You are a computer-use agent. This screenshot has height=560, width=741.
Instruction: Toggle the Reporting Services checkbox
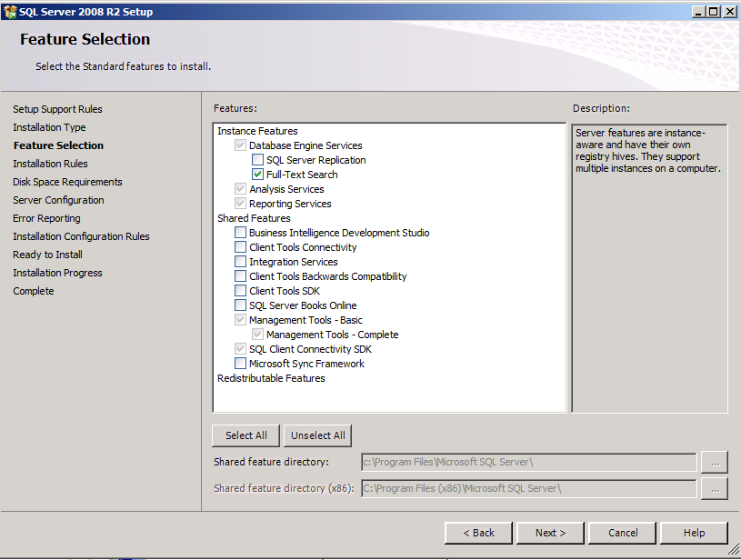point(241,204)
